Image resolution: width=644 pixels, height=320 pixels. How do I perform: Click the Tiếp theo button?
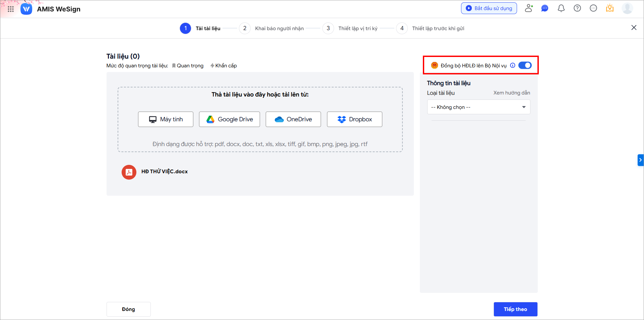(x=515, y=309)
